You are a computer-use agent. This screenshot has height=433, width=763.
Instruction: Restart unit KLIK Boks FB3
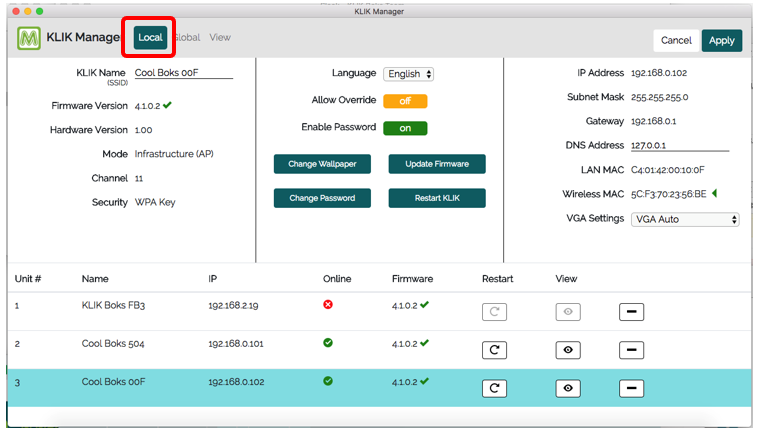pyautogui.click(x=494, y=312)
